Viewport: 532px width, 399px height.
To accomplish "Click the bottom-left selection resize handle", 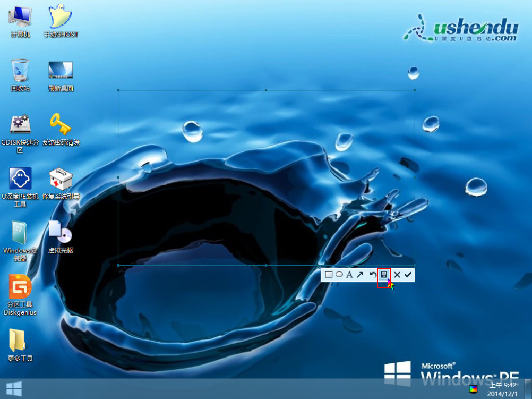I will click(118, 265).
